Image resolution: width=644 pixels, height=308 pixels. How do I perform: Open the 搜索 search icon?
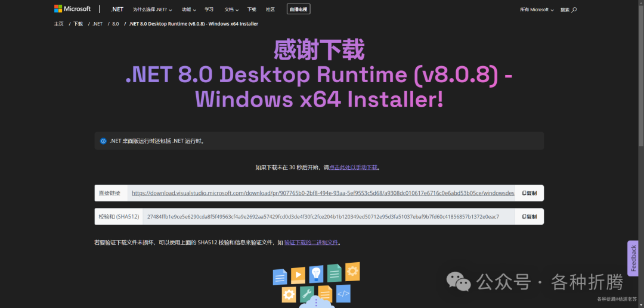pyautogui.click(x=568, y=10)
